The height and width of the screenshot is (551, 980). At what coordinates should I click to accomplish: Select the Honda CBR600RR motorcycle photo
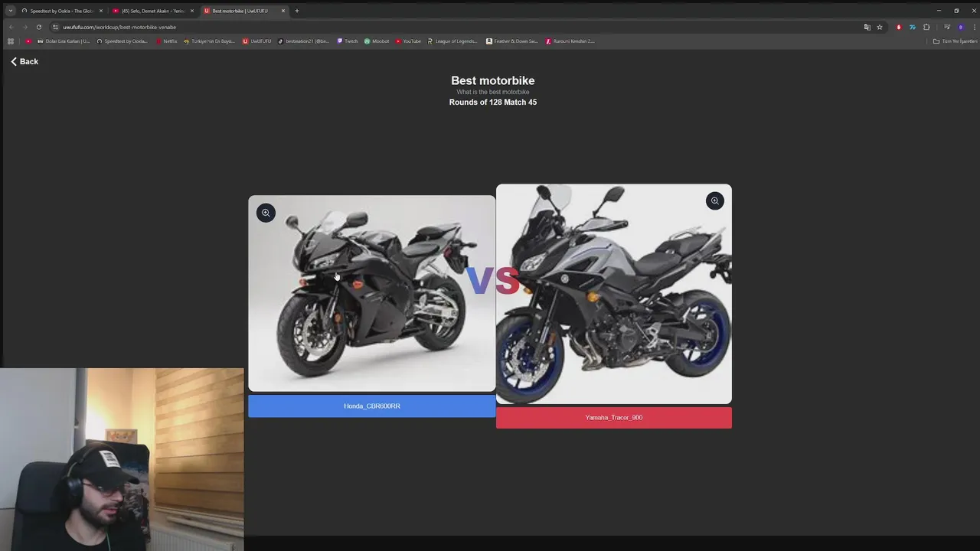coord(371,293)
